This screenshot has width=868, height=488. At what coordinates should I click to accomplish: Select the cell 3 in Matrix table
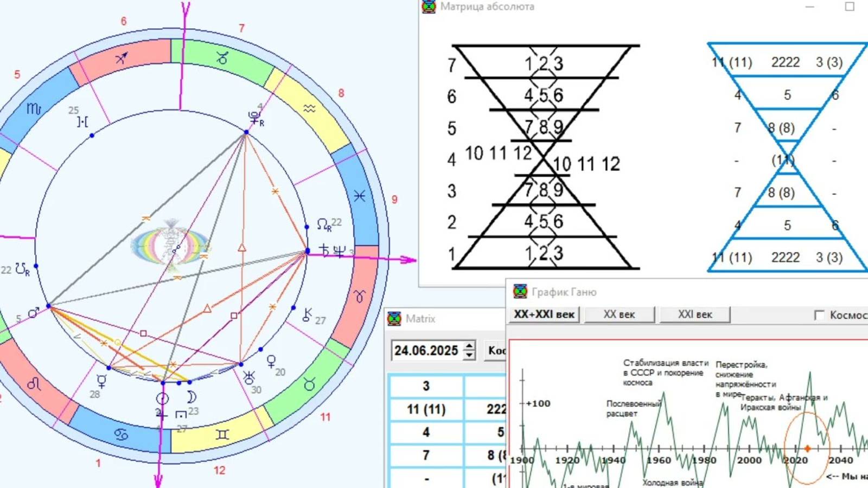426,386
